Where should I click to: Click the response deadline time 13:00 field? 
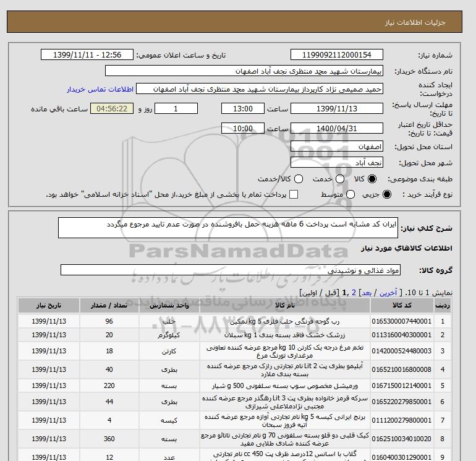(x=243, y=108)
